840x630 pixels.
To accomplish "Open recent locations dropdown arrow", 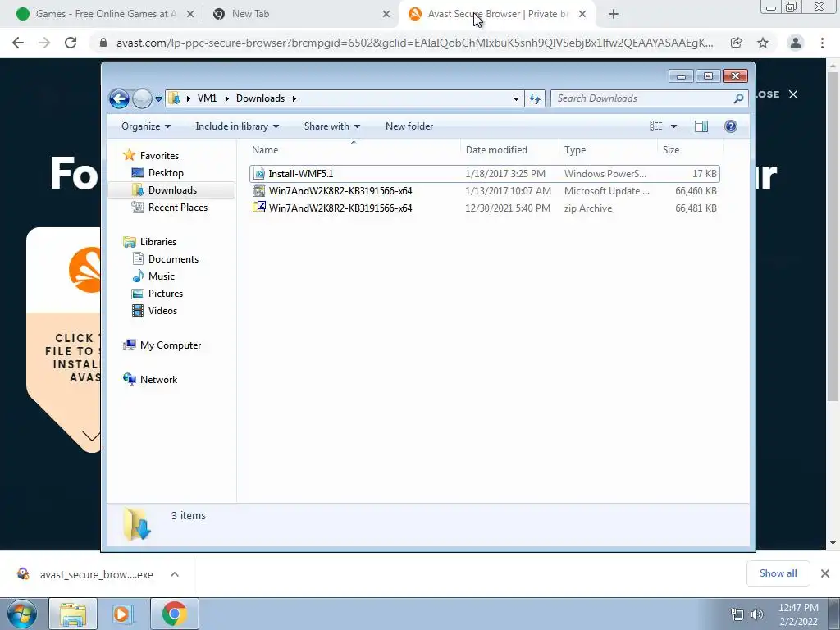I will (158, 99).
